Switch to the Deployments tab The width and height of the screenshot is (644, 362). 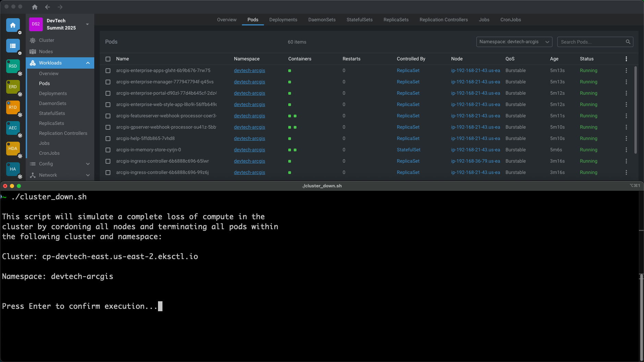tap(283, 20)
